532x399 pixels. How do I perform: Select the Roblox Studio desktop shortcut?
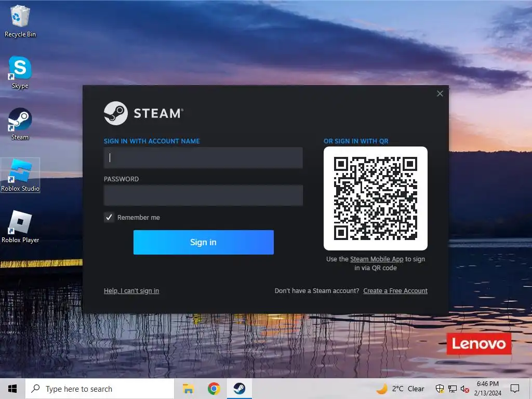coord(20,175)
